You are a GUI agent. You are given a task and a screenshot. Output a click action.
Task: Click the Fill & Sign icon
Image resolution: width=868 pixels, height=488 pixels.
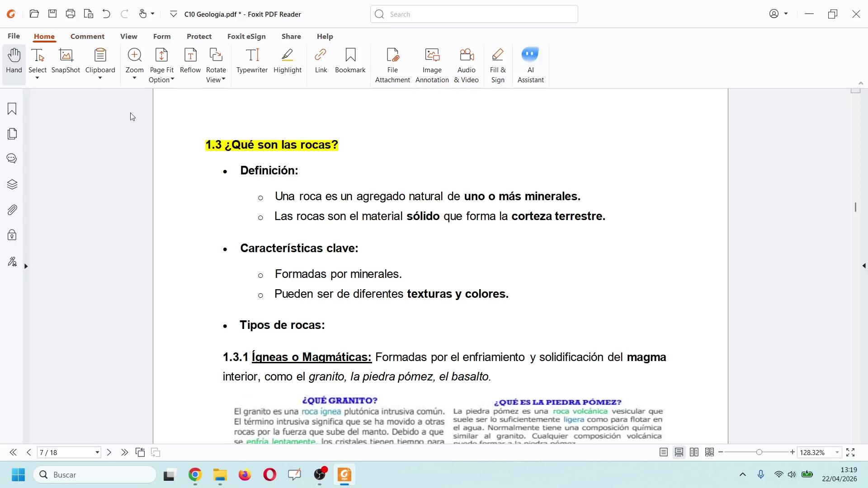497,55
